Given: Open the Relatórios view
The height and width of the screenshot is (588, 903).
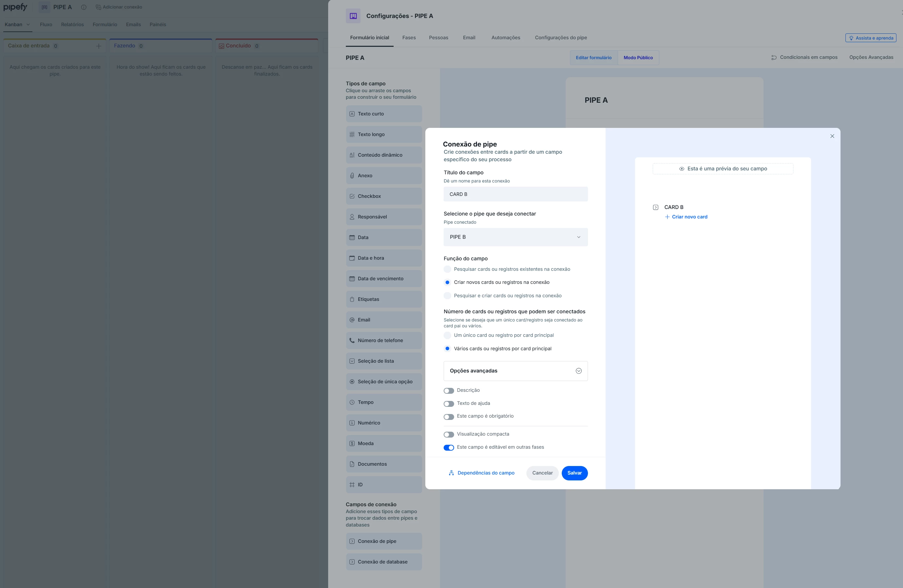Looking at the screenshot, I should tap(72, 25).
